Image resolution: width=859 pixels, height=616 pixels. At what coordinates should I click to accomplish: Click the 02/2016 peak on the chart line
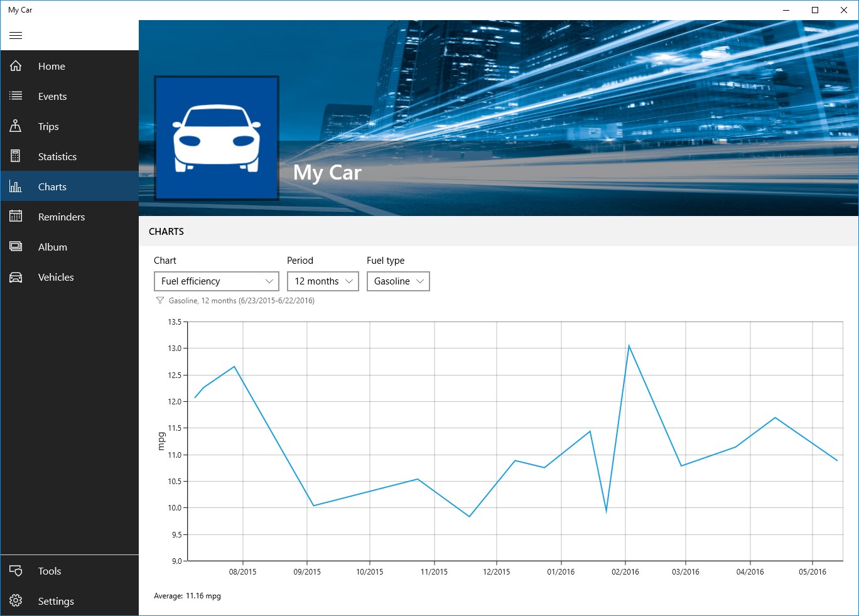click(x=629, y=345)
